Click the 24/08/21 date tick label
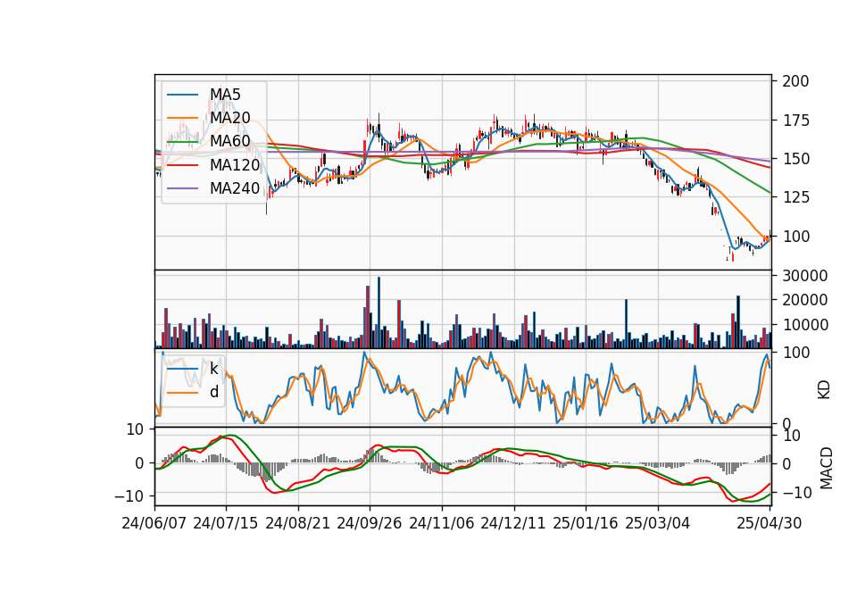Screen dimensions: 857x616 click(298, 523)
